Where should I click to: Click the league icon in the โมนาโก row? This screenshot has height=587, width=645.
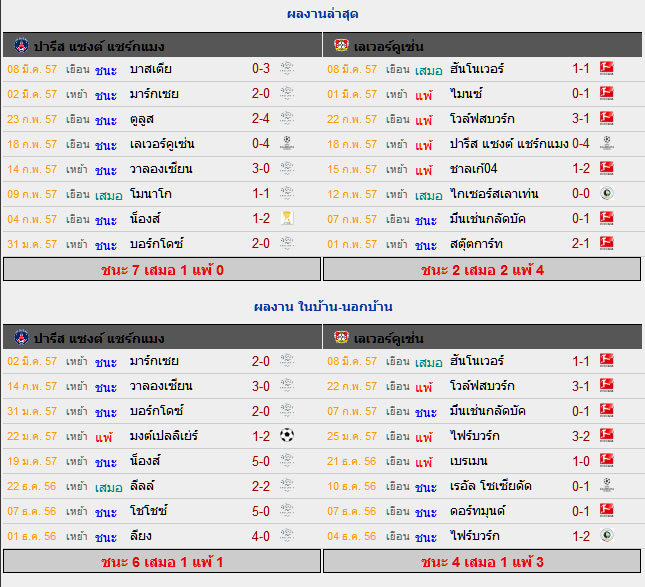coord(287,193)
